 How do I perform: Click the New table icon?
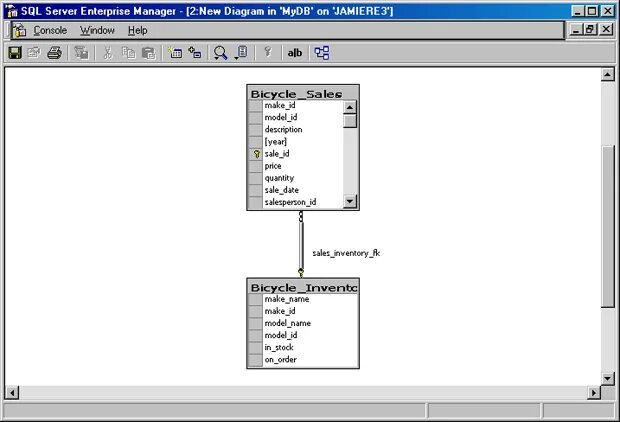click(175, 53)
